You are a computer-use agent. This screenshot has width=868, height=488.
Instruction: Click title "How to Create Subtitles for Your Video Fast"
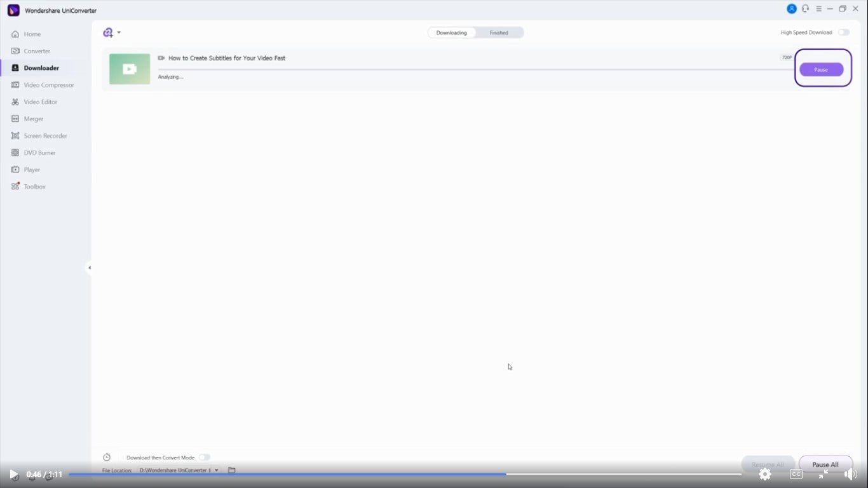coord(227,58)
